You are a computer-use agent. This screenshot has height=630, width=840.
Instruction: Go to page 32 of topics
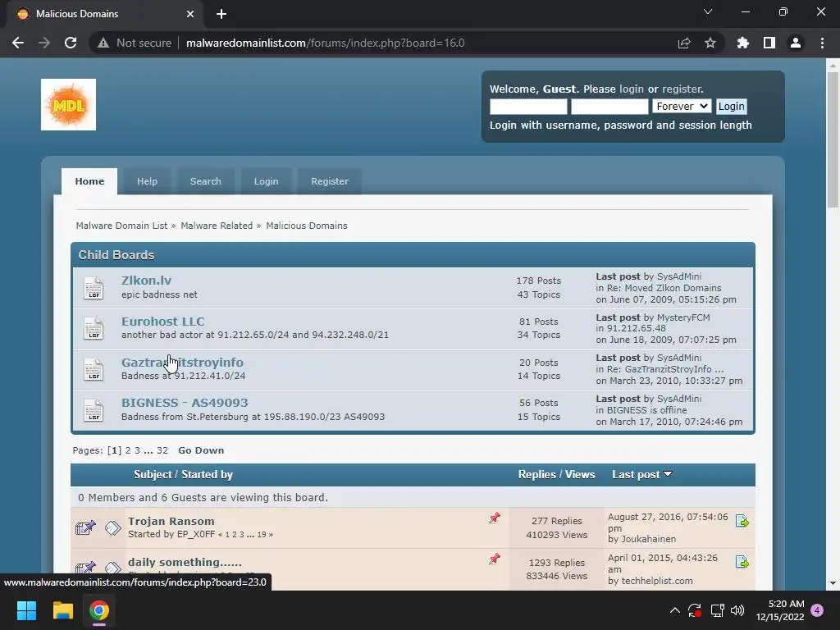[x=162, y=450]
